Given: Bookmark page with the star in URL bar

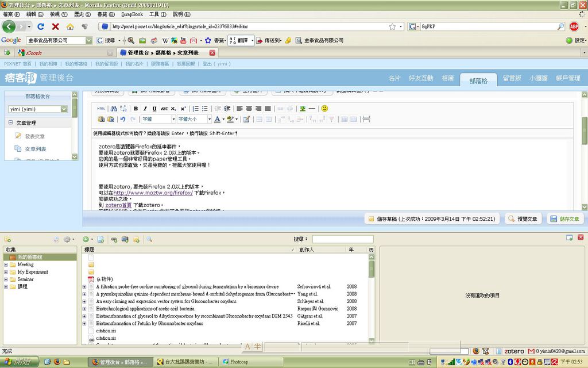Looking at the screenshot, I should click(x=392, y=26).
